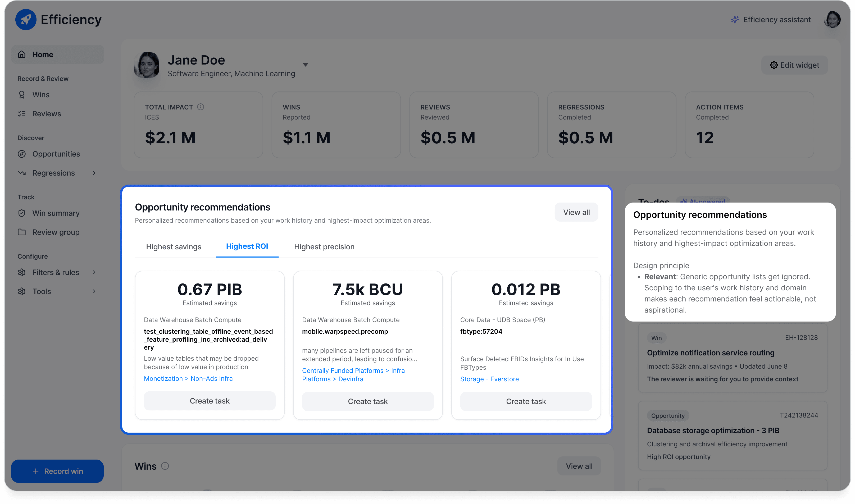Viewport: 855px width, 504px height.
Task: Click the test_clustering_table_offline_event_based table name
Action: 208,339
